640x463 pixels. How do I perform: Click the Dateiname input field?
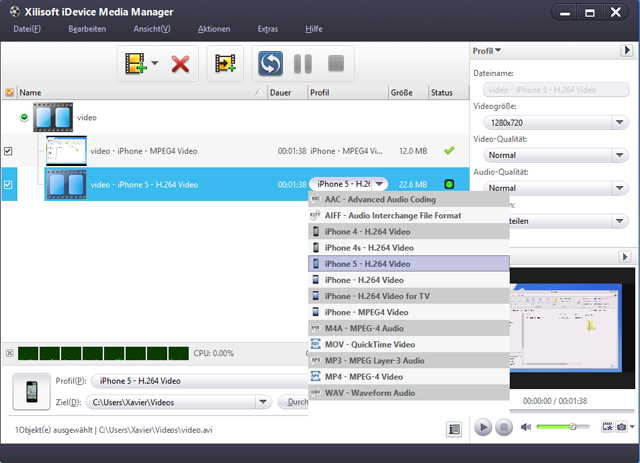pos(555,89)
